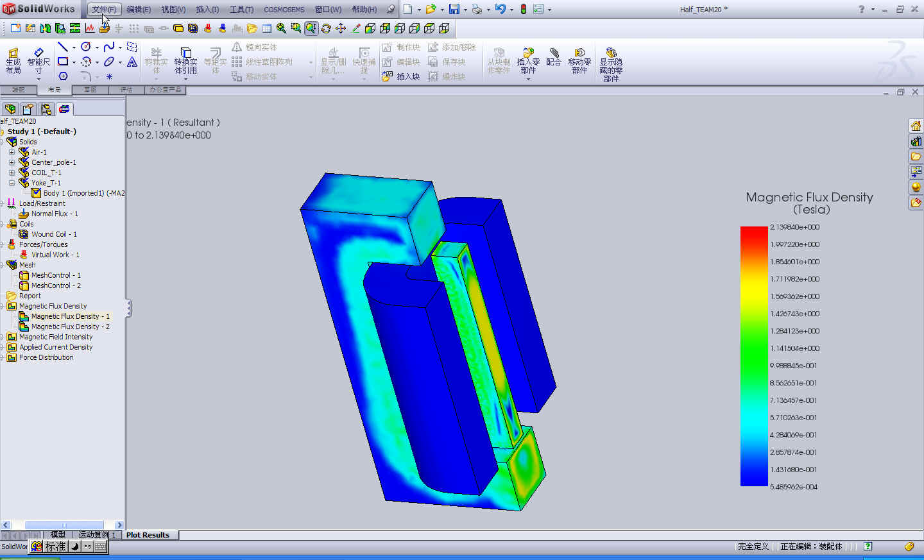Open the 插入(I) insert menu

(207, 9)
